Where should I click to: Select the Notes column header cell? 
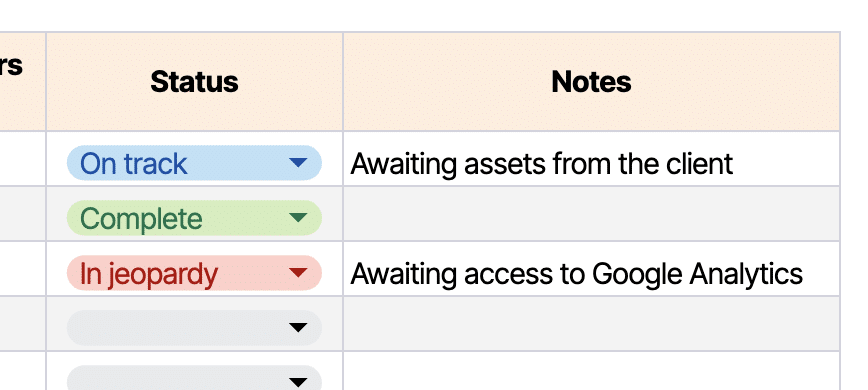591,81
